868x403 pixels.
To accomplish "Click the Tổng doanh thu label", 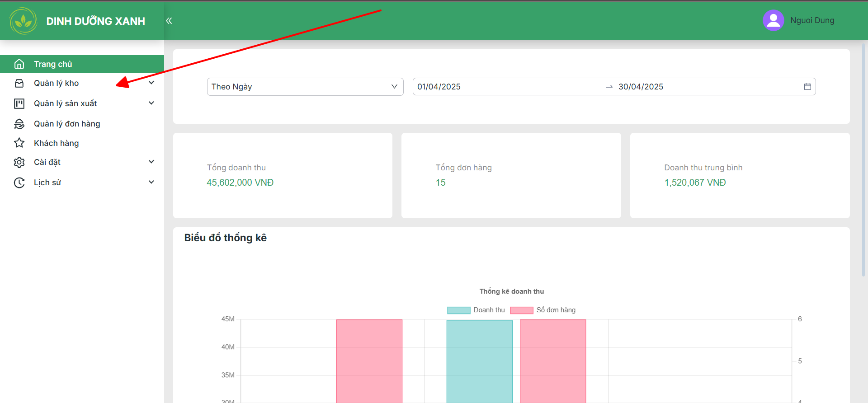I will coord(236,168).
